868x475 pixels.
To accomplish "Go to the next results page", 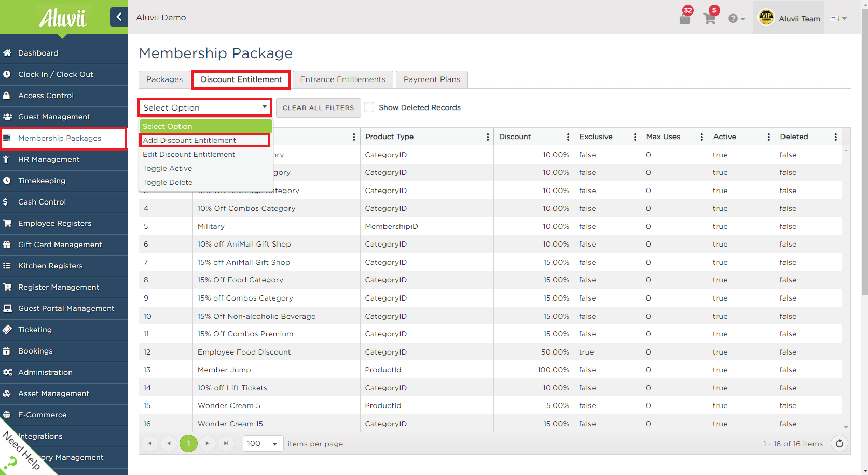I will [207, 443].
